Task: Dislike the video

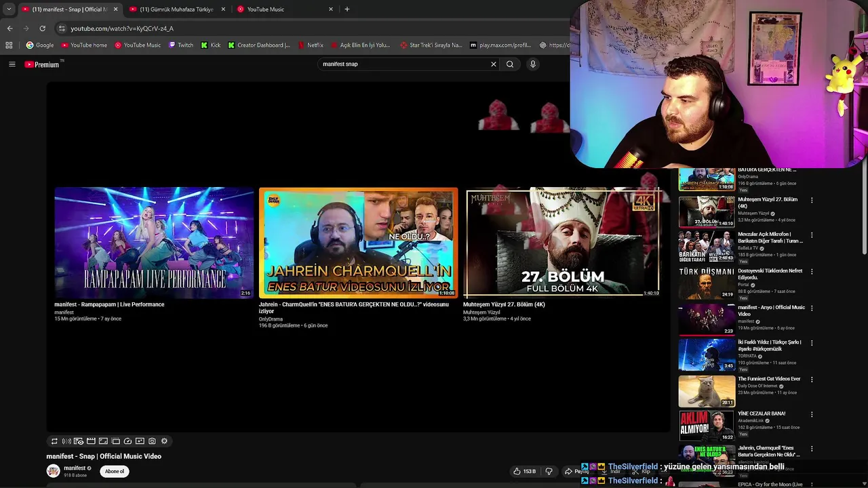Action: 549,471
